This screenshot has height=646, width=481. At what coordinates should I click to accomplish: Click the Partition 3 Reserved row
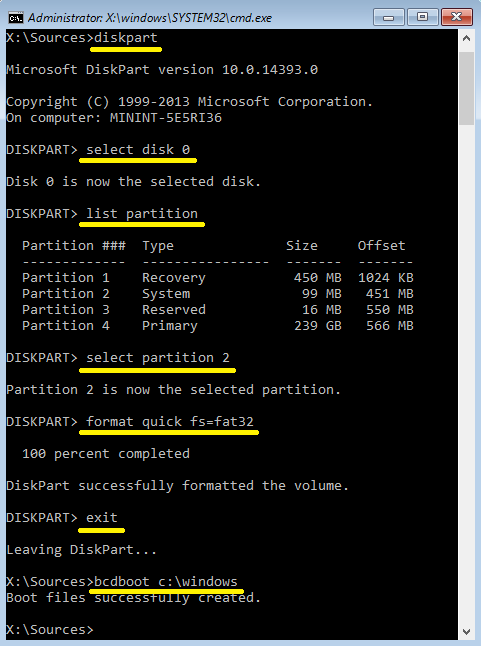click(217, 310)
